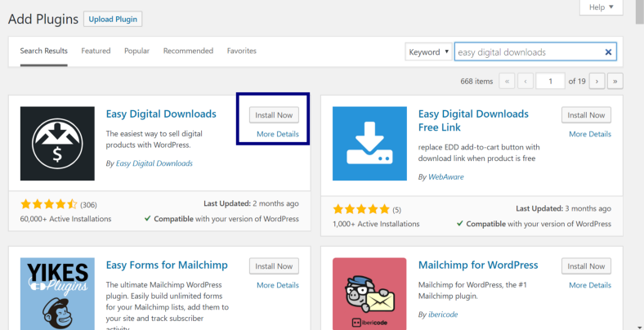Clear the search field with the X icon
Image resolution: width=644 pixels, height=330 pixels.
(608, 52)
